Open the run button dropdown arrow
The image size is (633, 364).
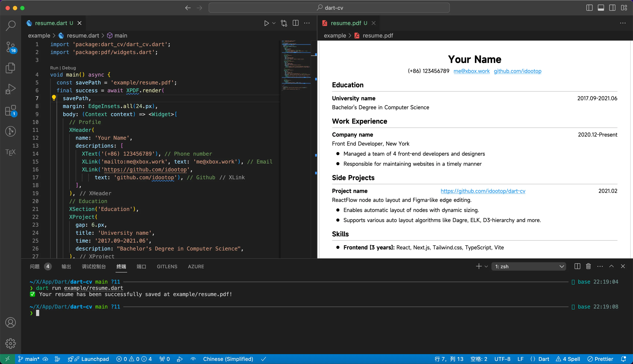point(274,23)
